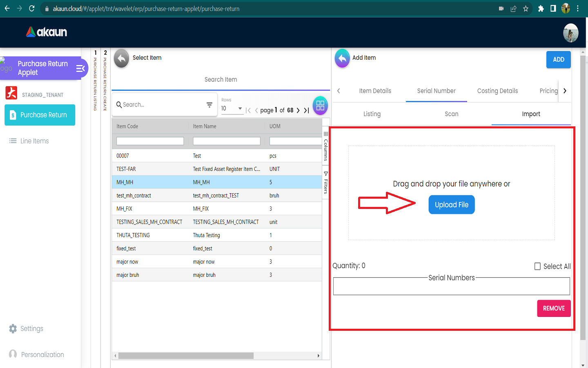The height and width of the screenshot is (368, 588).
Task: Open the grid view icon beside pagination
Action: coord(320,105)
